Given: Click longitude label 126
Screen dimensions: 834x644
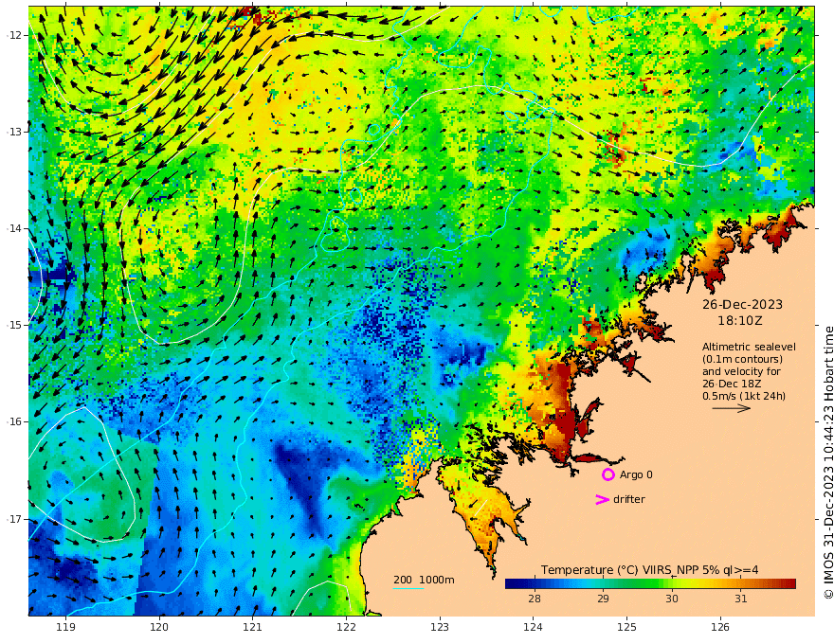Looking at the screenshot, I should pyautogui.click(x=720, y=628).
